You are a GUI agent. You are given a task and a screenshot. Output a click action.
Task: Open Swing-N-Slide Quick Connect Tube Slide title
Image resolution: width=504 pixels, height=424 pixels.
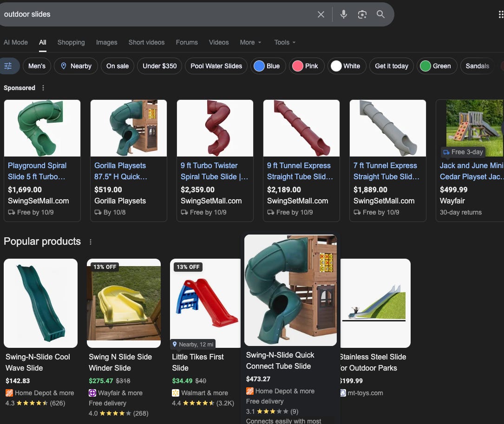pos(280,360)
